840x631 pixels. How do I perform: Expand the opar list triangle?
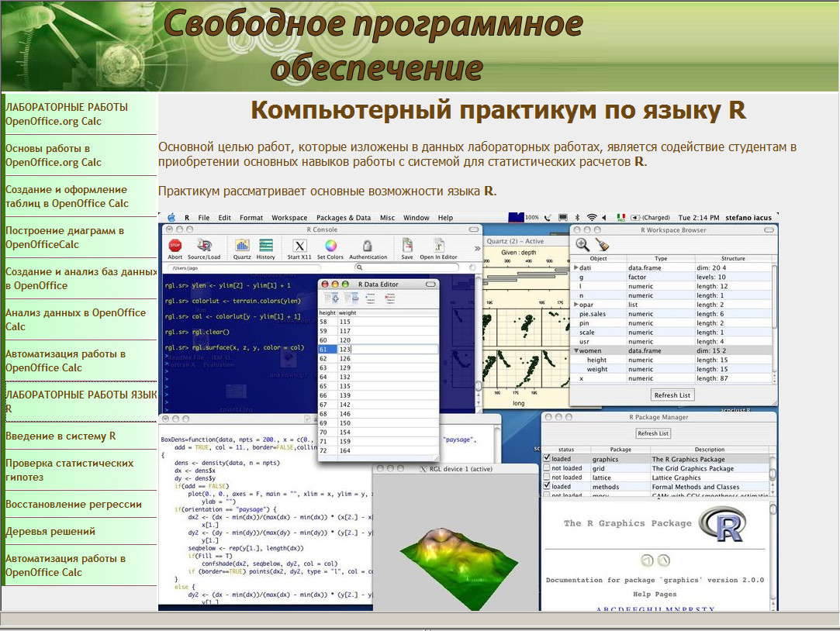[576, 304]
